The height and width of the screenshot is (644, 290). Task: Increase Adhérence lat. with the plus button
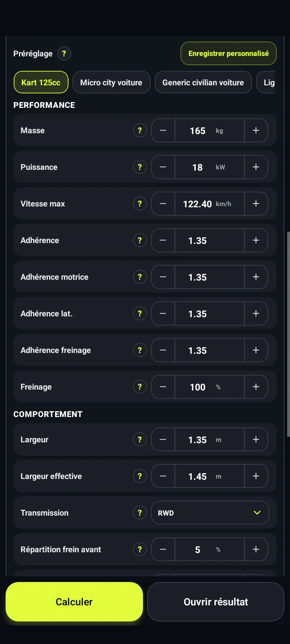256,314
